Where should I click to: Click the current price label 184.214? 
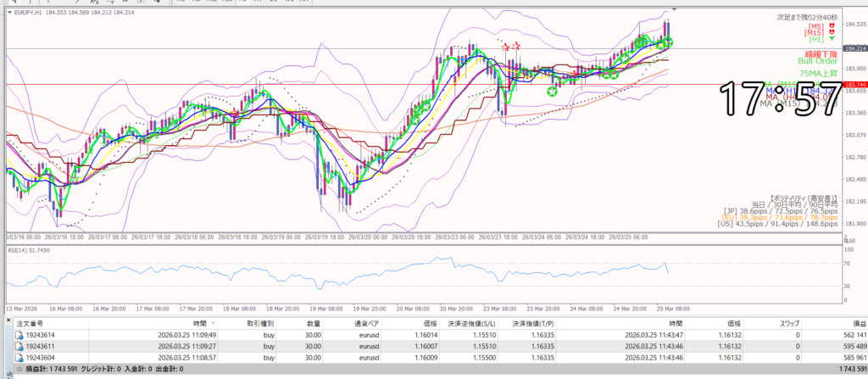tap(856, 49)
